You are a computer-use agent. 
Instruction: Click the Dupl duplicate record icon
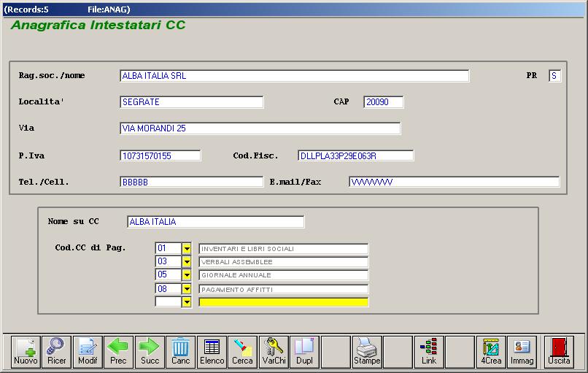(304, 352)
